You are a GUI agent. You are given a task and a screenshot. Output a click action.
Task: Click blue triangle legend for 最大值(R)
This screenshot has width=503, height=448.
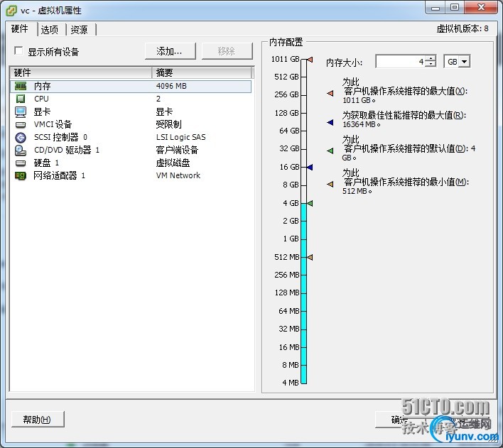pyautogui.click(x=330, y=122)
